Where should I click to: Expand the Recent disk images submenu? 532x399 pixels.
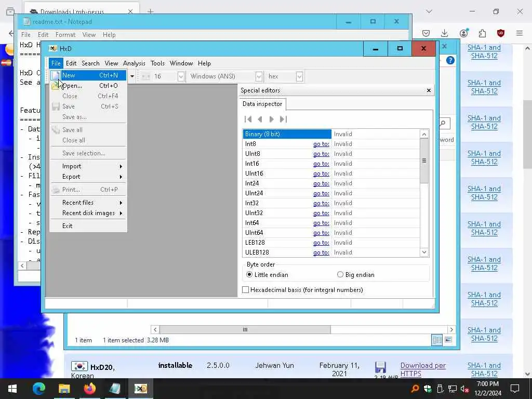[88, 213]
